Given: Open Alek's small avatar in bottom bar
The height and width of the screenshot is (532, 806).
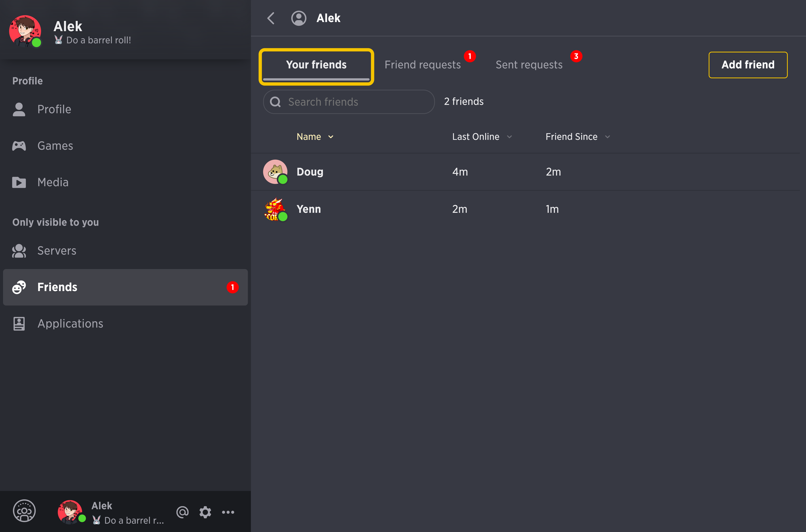Looking at the screenshot, I should [70, 512].
